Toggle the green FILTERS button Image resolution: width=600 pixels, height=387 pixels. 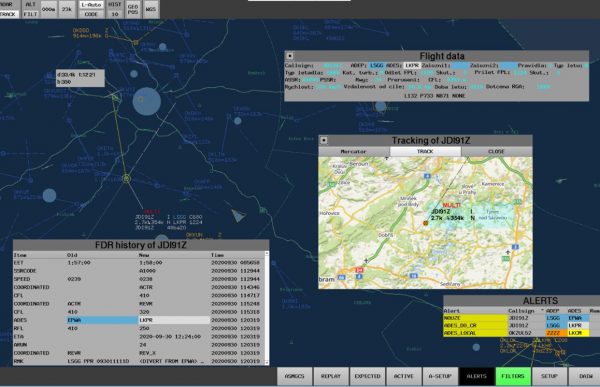pos(513,376)
